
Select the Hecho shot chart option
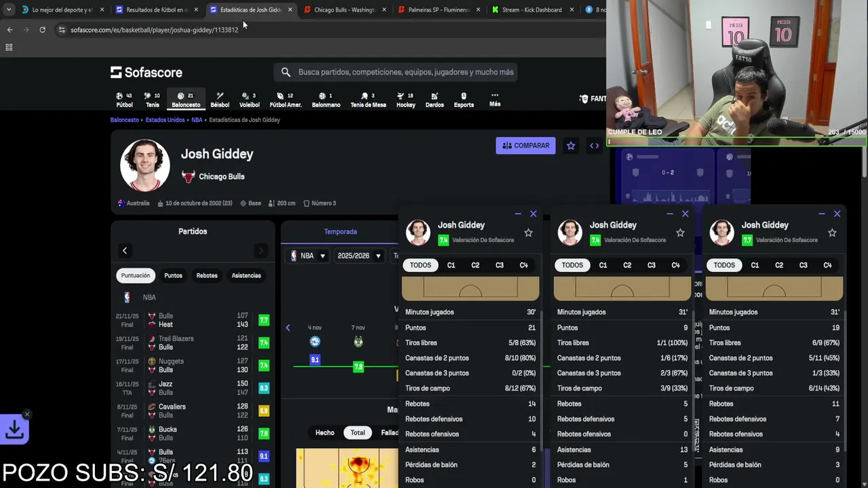coord(325,432)
